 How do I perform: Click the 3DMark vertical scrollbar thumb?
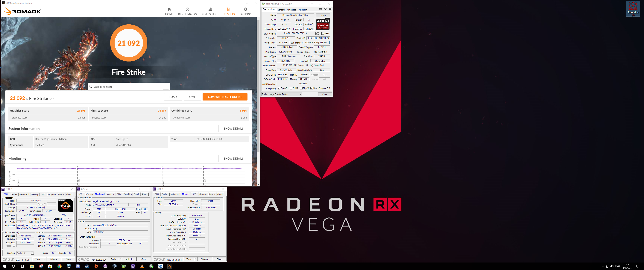click(x=258, y=86)
